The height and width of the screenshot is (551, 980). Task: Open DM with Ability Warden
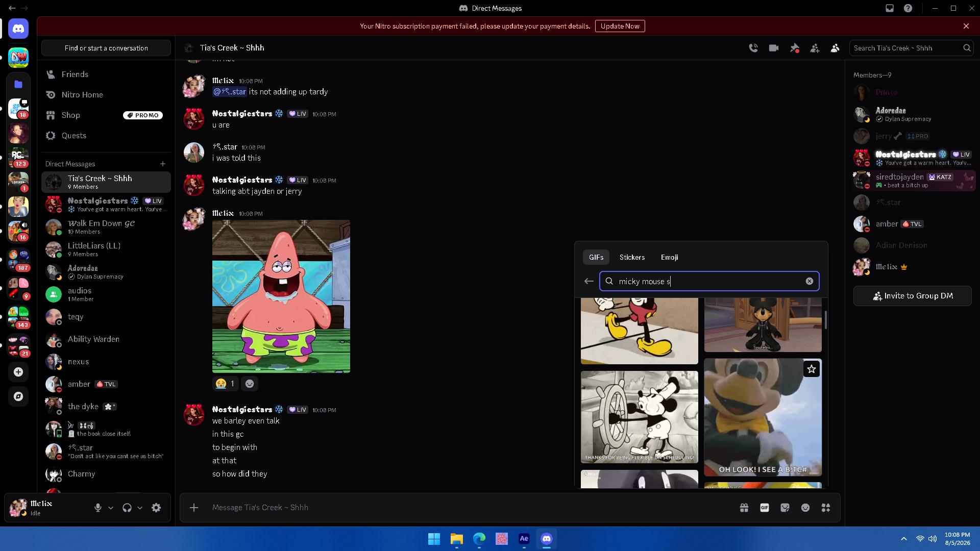click(x=106, y=339)
